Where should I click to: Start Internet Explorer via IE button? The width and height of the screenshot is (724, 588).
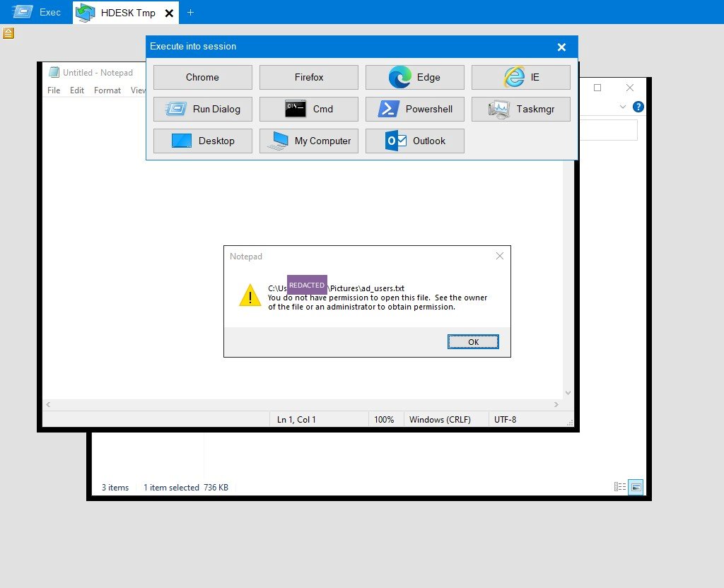pos(521,77)
